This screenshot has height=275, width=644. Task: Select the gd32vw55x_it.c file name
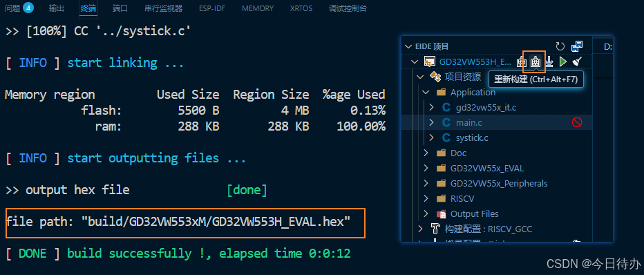point(486,108)
